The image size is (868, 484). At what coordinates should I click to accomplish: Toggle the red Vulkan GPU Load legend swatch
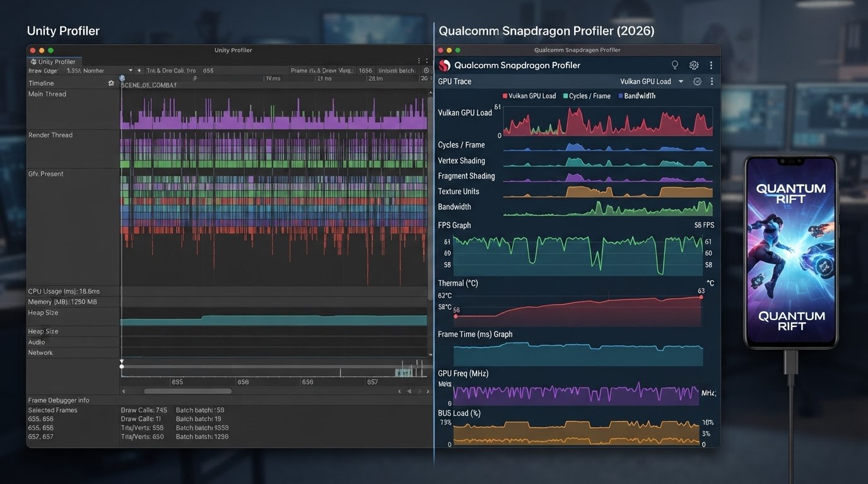click(505, 96)
